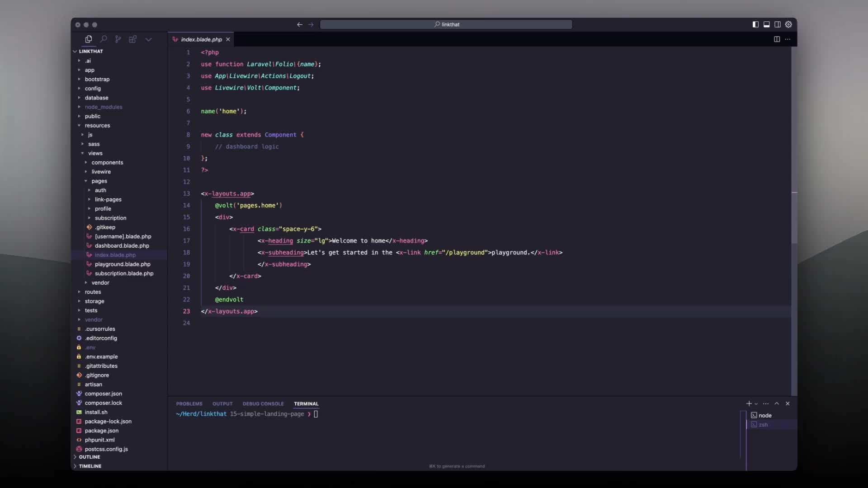Expand the bootstrap folder

97,79
